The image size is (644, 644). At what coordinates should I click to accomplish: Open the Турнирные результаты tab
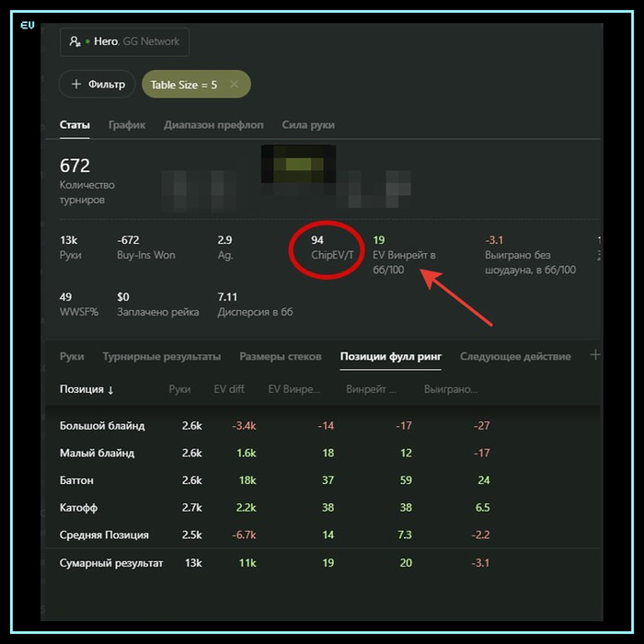(x=162, y=356)
